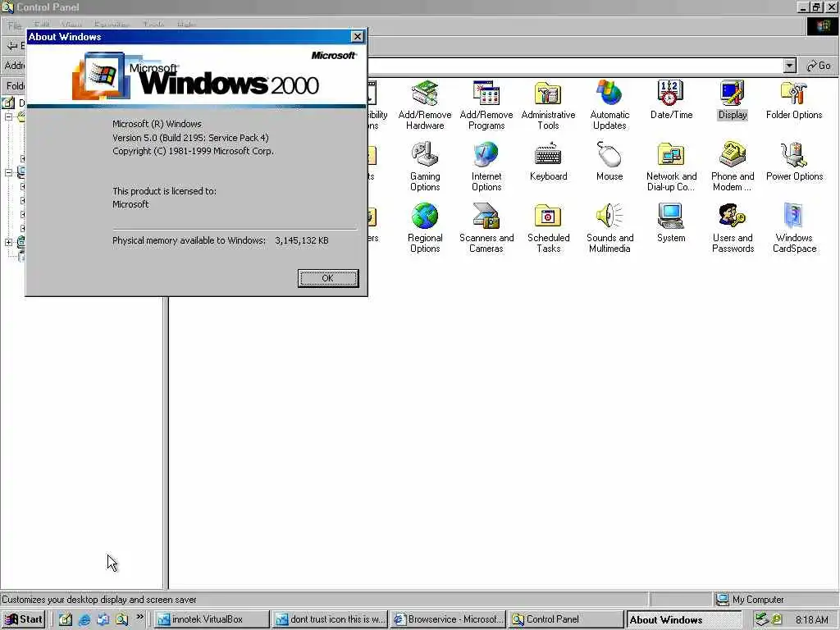Open Folder Options applet
This screenshot has width=840, height=630.
click(794, 99)
